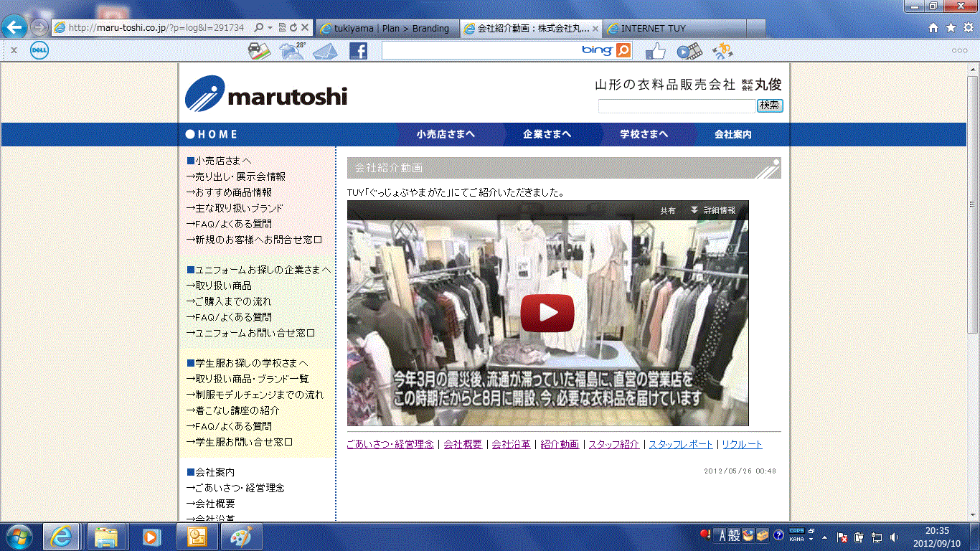Viewport: 980px width, 551px height.
Task: Click the thumbs-up like toolbar icon
Action: [x=656, y=51]
